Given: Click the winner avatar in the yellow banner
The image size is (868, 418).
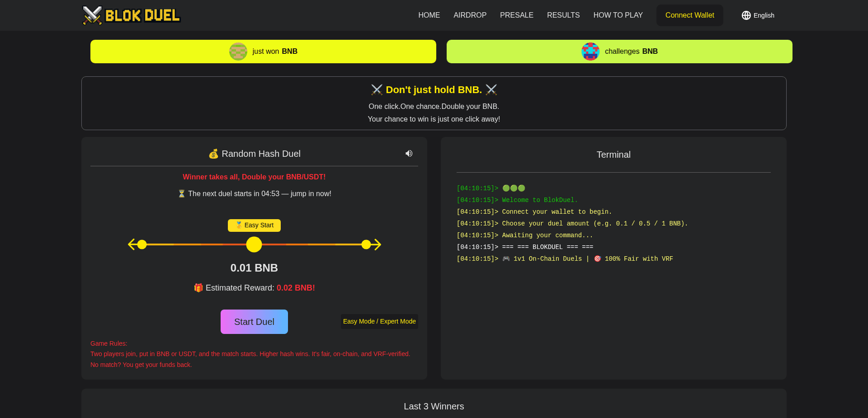Looking at the screenshot, I should [238, 51].
